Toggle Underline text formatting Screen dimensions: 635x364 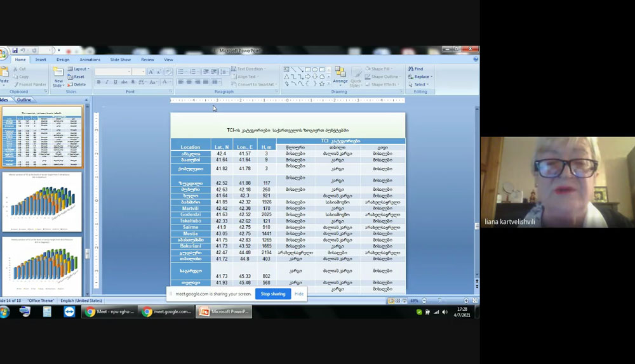coord(114,82)
